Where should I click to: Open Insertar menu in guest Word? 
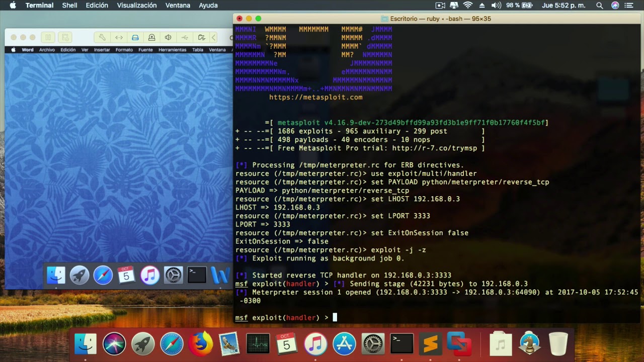pyautogui.click(x=102, y=50)
